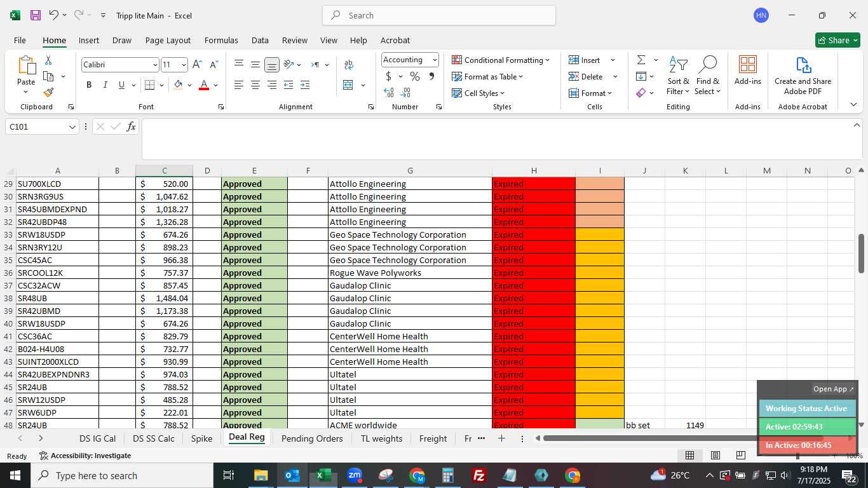
Task: Increase font size with larger A icon
Action: point(197,65)
